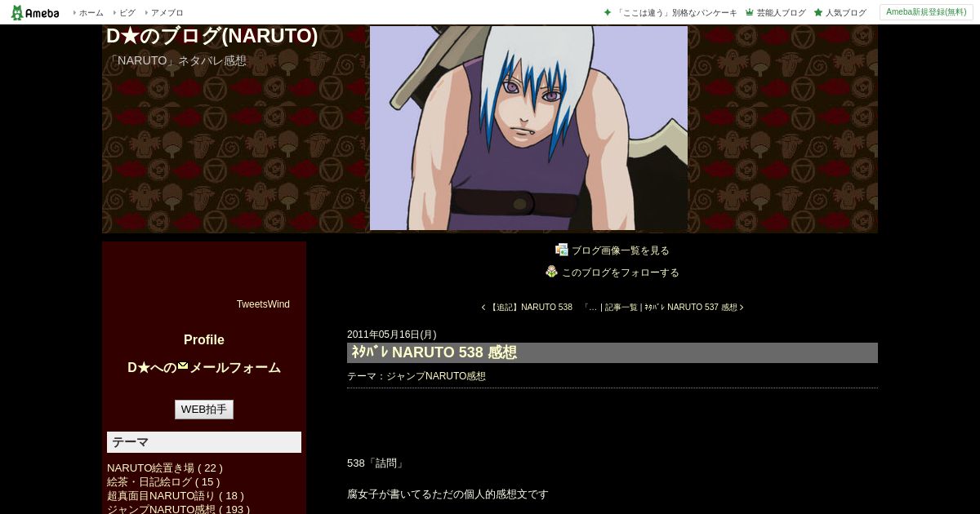Click the blog subtitle 「NARUTO」ネタバレ感想
Viewport: 980px width, 514px height.
(176, 60)
